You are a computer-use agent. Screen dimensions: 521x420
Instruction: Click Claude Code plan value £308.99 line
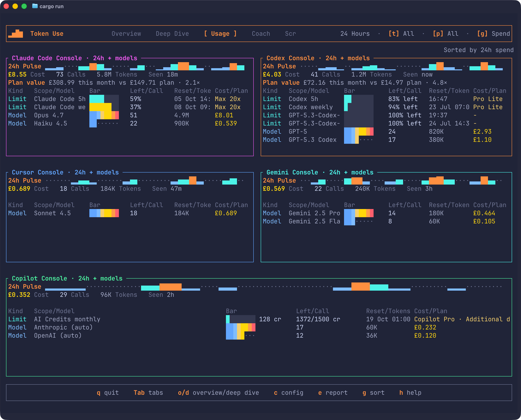(104, 83)
